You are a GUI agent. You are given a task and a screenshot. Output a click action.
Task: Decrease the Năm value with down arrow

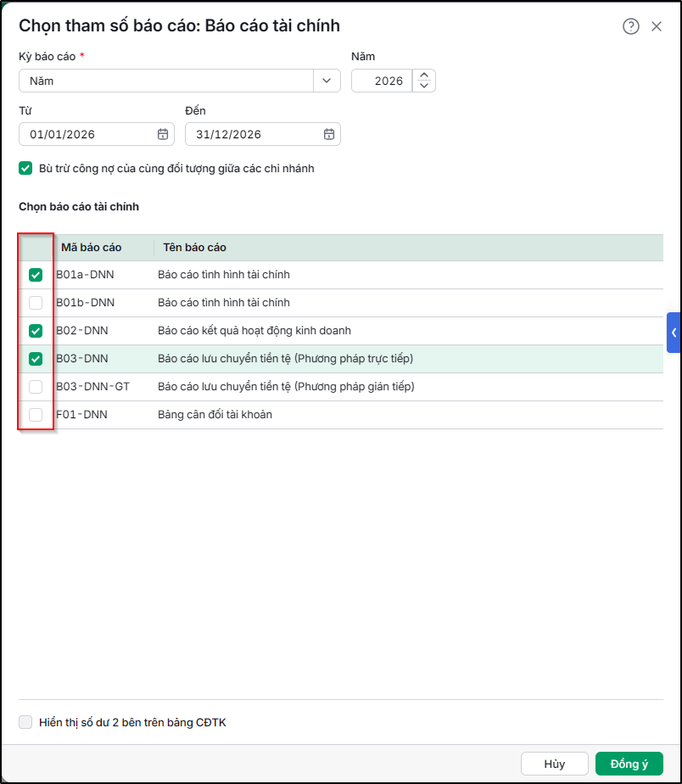(424, 86)
